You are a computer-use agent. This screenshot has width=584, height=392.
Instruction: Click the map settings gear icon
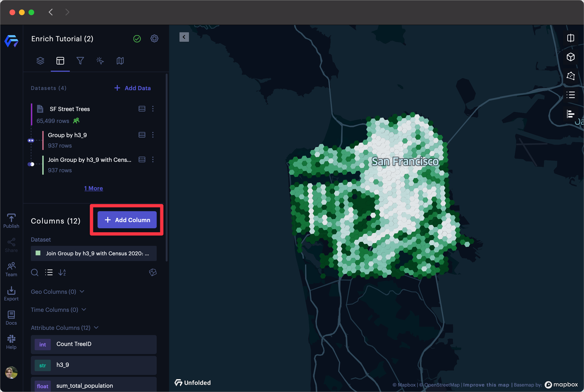tap(154, 38)
